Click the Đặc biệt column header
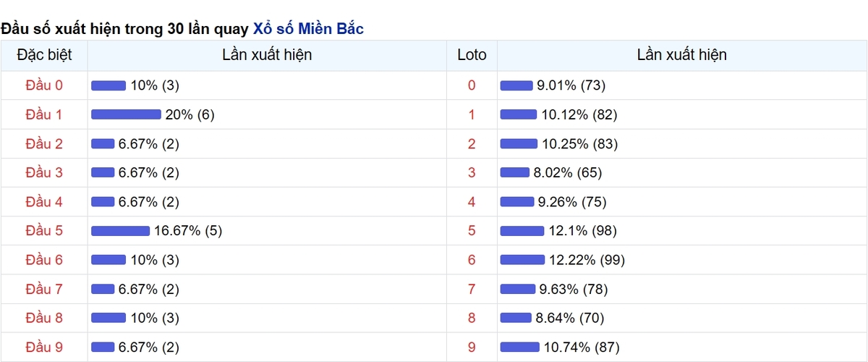 pyautogui.click(x=44, y=55)
